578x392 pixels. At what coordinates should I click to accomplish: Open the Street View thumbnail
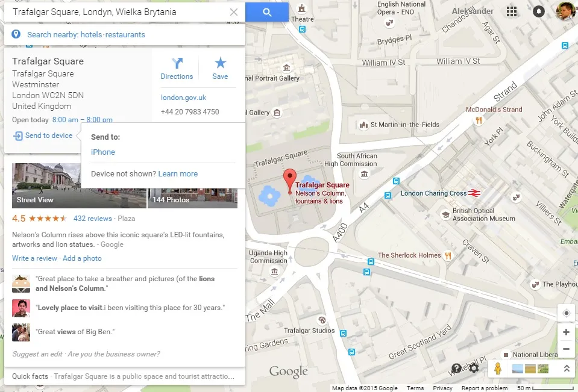click(x=79, y=185)
